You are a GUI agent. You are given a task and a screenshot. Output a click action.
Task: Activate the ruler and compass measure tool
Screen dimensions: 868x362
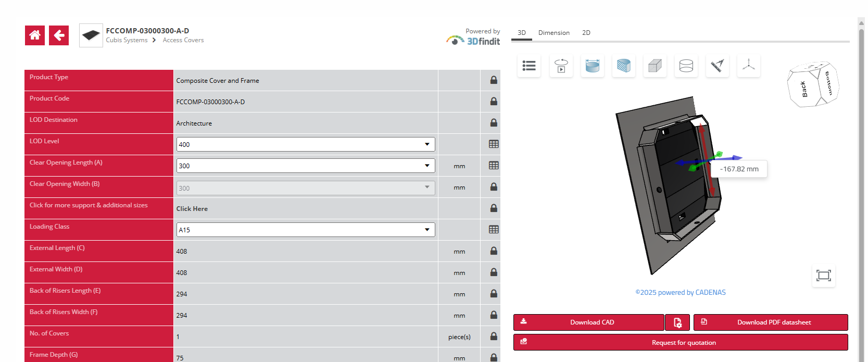click(718, 66)
